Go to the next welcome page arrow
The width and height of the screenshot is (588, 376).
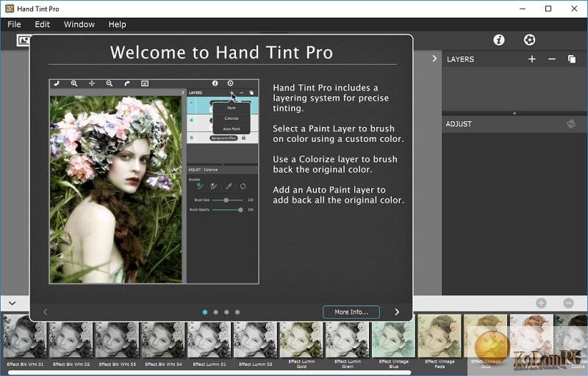click(x=397, y=312)
